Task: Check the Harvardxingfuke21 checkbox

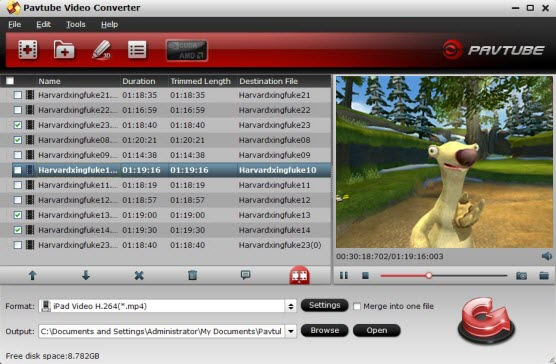Action: click(x=17, y=95)
